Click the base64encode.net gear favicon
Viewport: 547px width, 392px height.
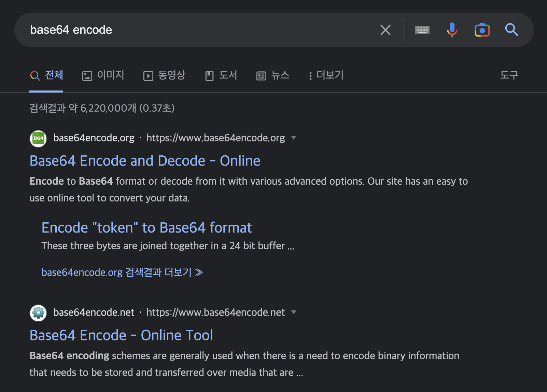(38, 313)
